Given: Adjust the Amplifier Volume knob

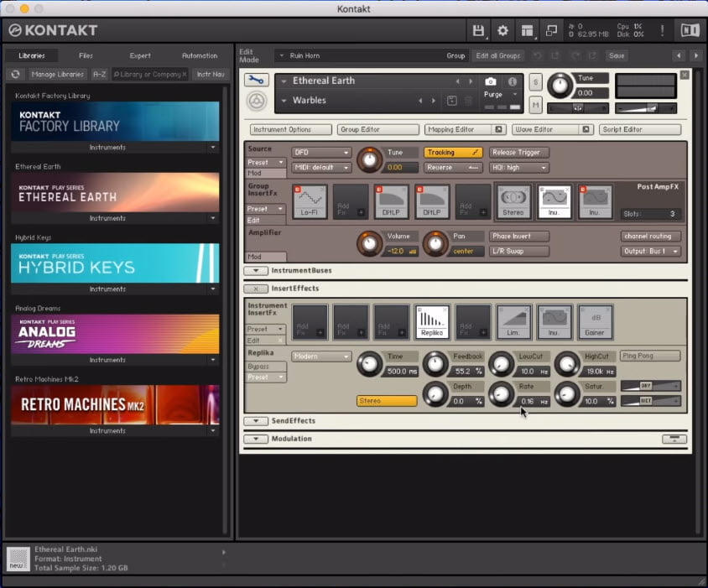Looking at the screenshot, I should pyautogui.click(x=369, y=244).
